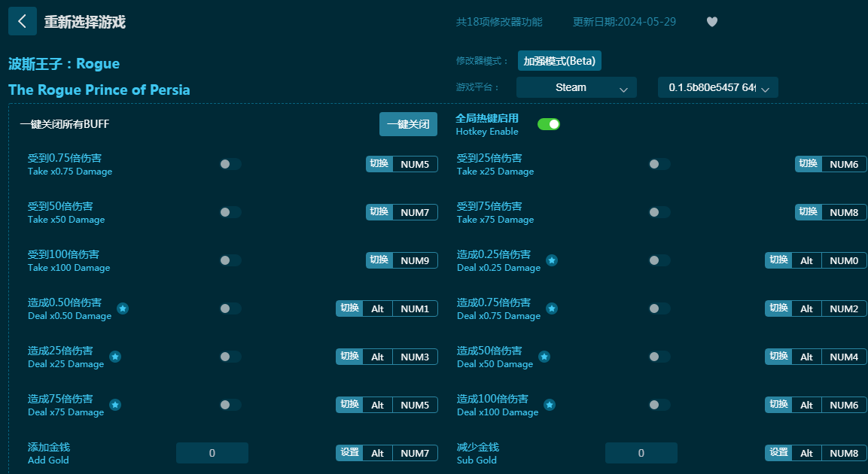This screenshot has height=474, width=868.
Task: Enable the Take x75 Damage switch
Action: click(x=659, y=212)
